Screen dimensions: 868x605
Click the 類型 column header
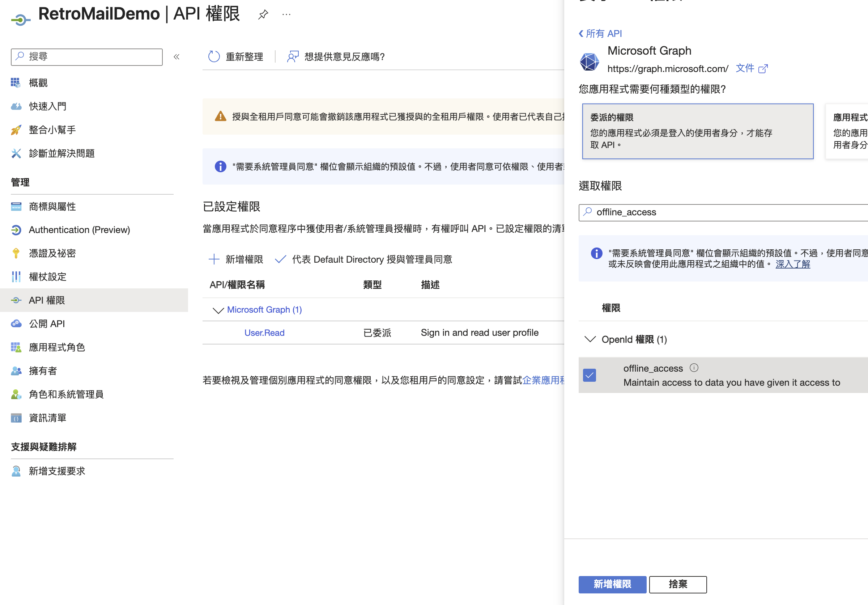(x=372, y=285)
